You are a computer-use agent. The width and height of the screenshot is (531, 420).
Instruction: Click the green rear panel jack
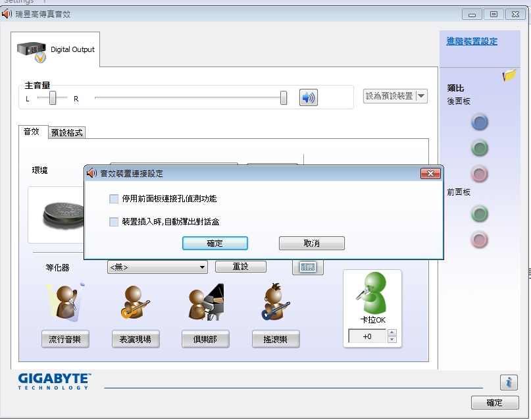[480, 147]
